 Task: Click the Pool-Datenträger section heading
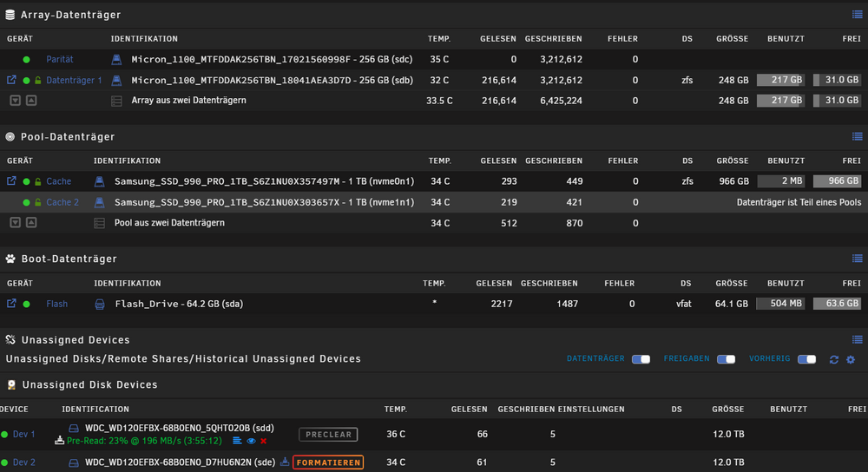click(x=68, y=137)
